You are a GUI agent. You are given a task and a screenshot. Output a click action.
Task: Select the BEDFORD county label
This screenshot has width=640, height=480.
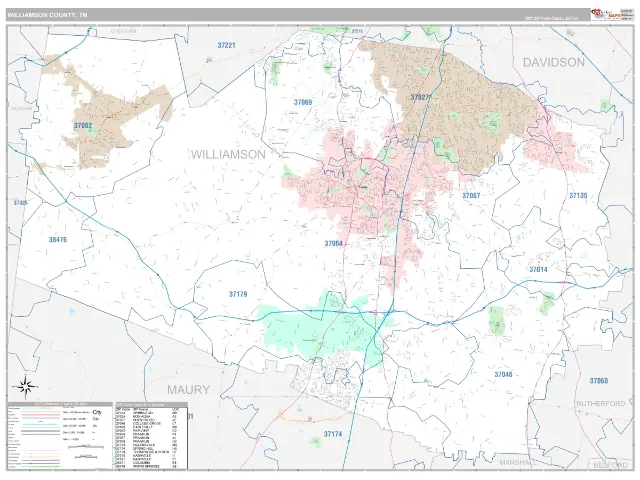pyautogui.click(x=610, y=465)
